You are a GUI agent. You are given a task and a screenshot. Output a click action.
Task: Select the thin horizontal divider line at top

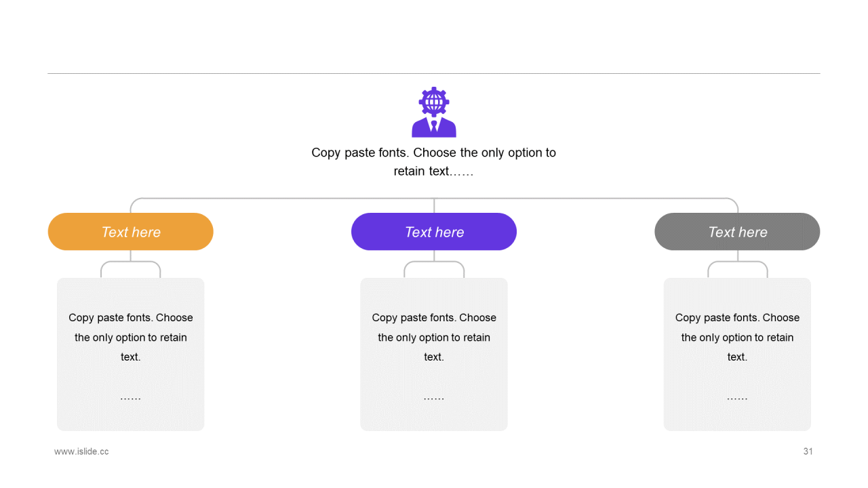point(434,73)
